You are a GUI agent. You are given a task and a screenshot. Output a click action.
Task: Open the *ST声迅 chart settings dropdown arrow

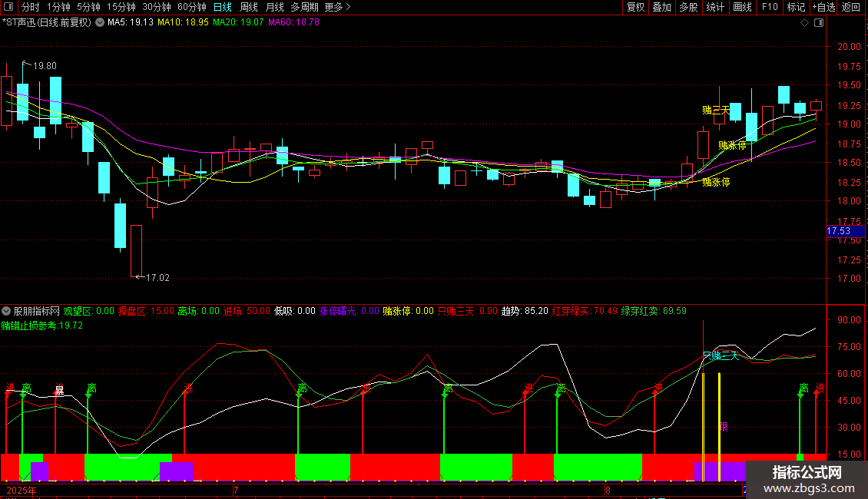click(x=100, y=23)
